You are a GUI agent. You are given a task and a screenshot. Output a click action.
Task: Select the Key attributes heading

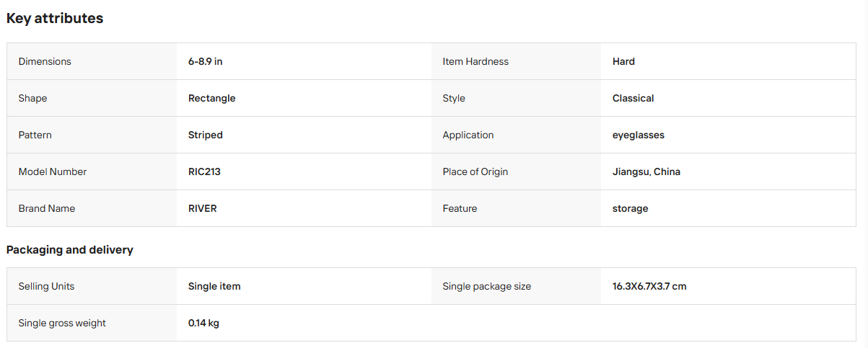click(55, 19)
